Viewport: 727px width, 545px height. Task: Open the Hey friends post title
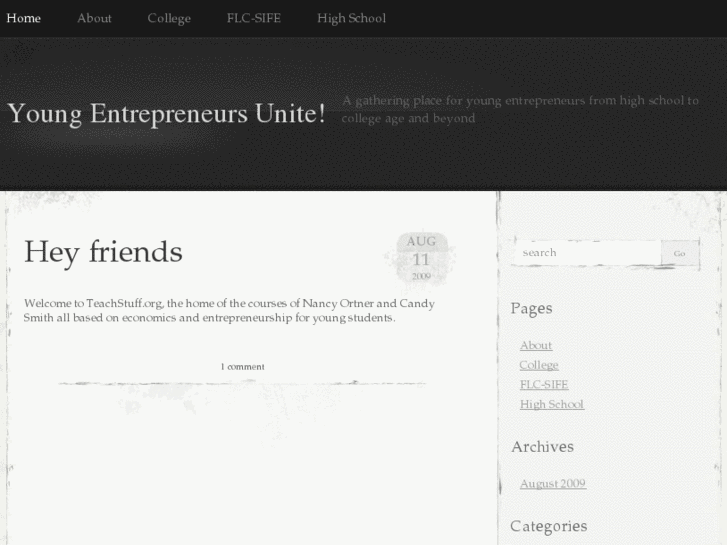click(103, 251)
